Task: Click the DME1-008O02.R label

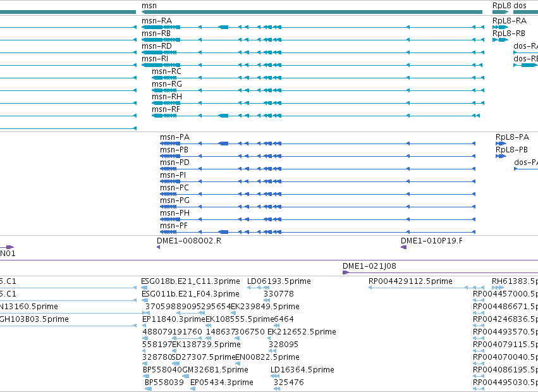Action: pyautogui.click(x=189, y=241)
